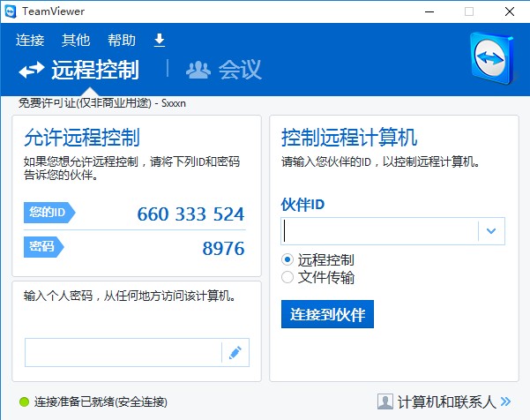The height and width of the screenshot is (420, 530).
Task: Click the 允许远程控制 heading
Action: (82, 138)
